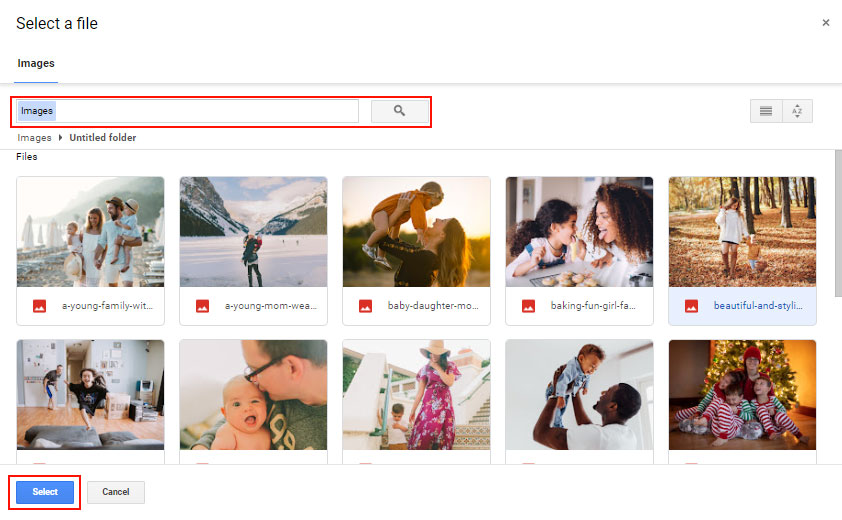Click the Files section heading

point(27,157)
